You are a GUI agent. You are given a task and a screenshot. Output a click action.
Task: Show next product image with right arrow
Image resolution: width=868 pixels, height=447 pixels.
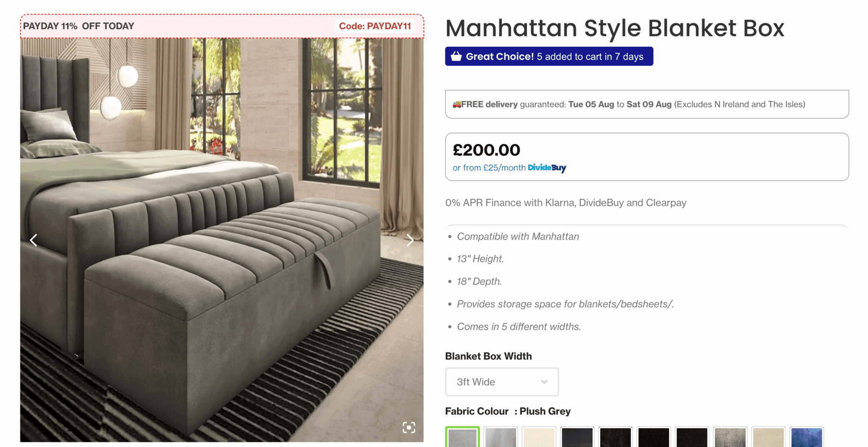tap(410, 240)
